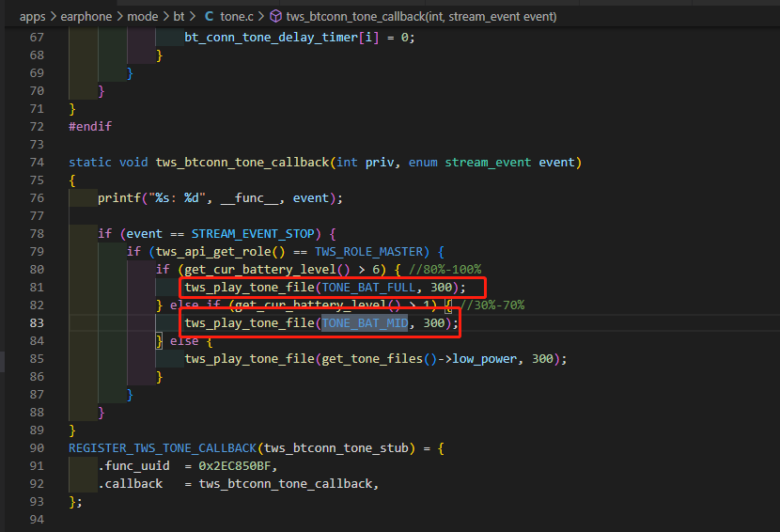The width and height of the screenshot is (780, 532).
Task: Click highlighted 'TONE_BAT_MID' on line 83
Action: [366, 323]
